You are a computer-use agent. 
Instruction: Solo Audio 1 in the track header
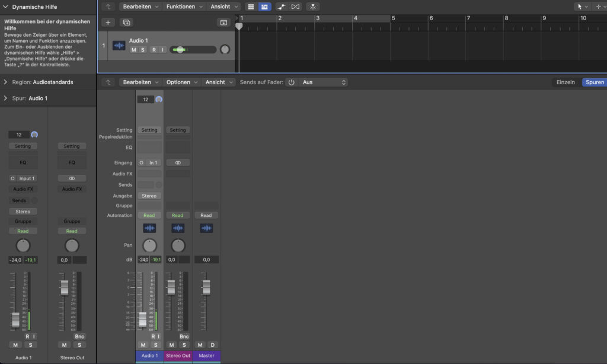click(143, 50)
